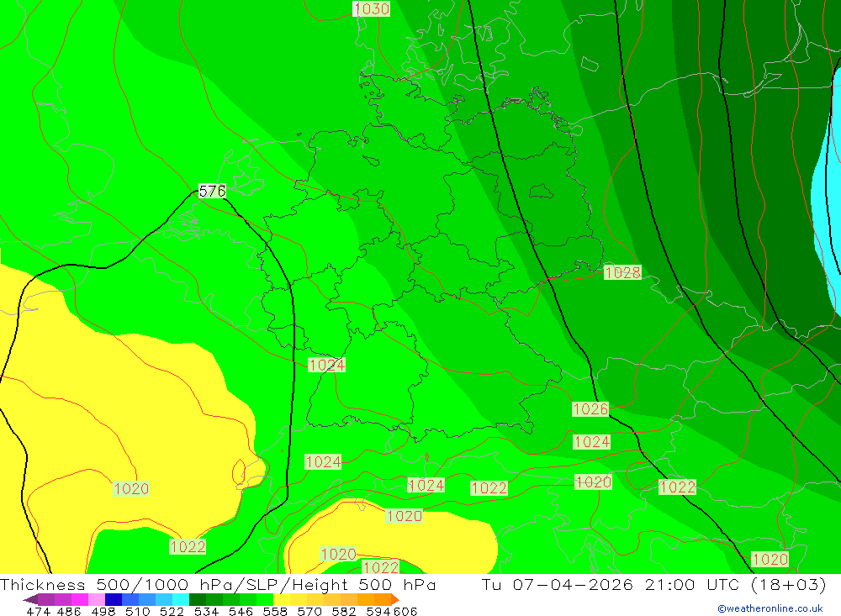The image size is (841, 616).
Task: Click the right orange legend arrow
Action: click(395, 599)
